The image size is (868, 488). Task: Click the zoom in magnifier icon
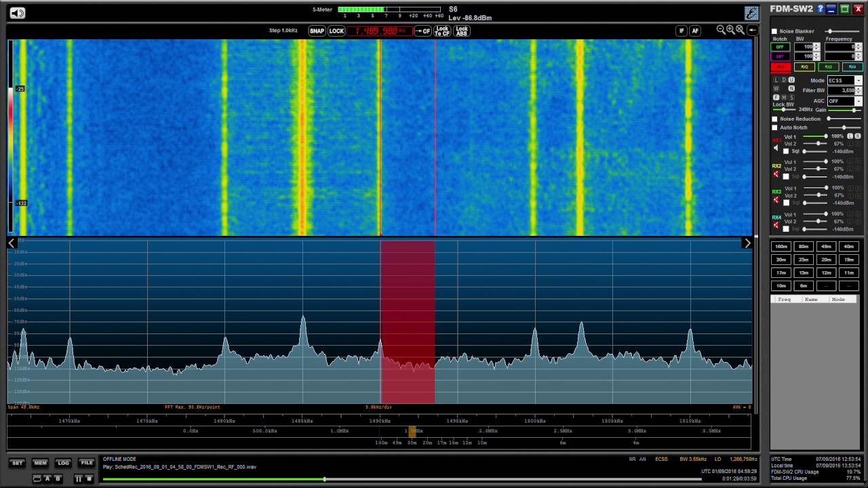click(730, 30)
